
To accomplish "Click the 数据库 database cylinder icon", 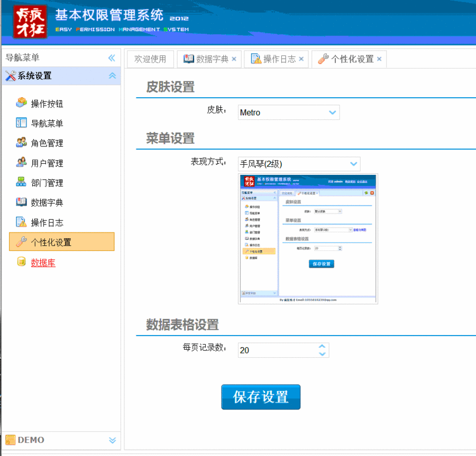I will (21, 262).
